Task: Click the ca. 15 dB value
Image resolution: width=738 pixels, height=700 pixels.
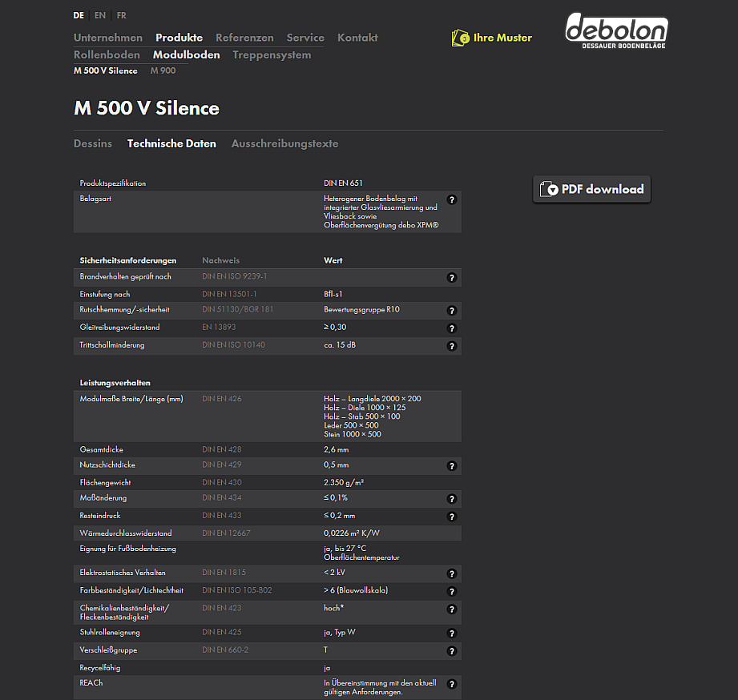Action: click(x=340, y=345)
